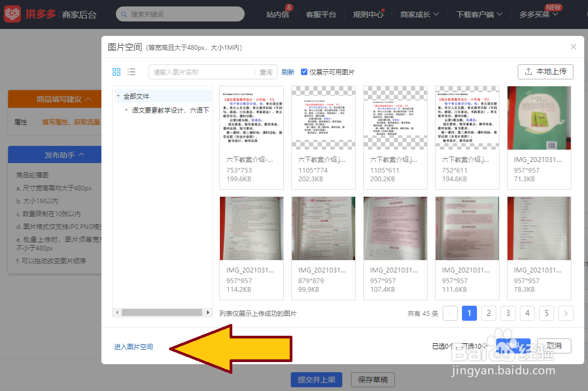The height and width of the screenshot is (391, 588).
Task: Click the 本地上传 upload button
Action: click(545, 71)
